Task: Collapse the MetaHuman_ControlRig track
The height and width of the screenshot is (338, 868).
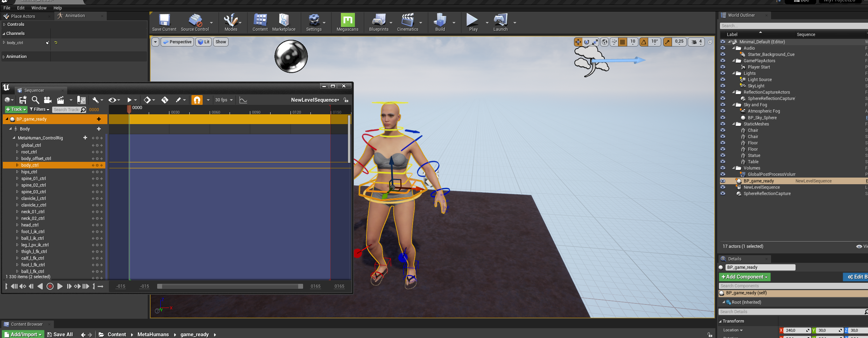Action: pyautogui.click(x=14, y=138)
